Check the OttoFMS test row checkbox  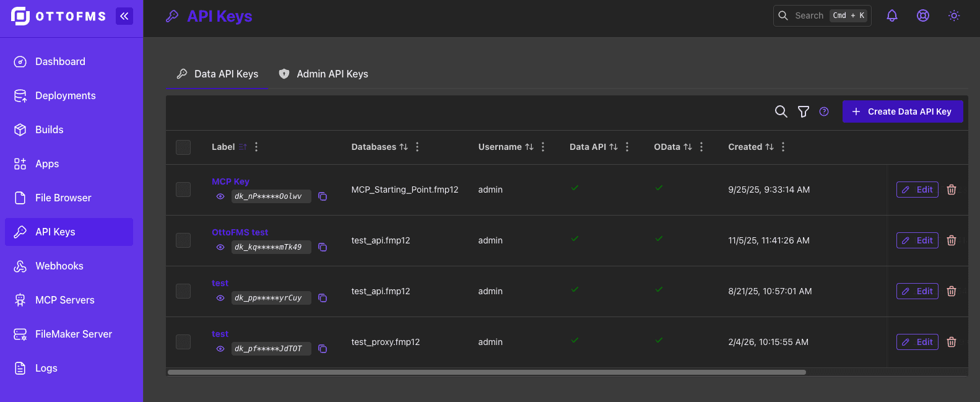(183, 240)
